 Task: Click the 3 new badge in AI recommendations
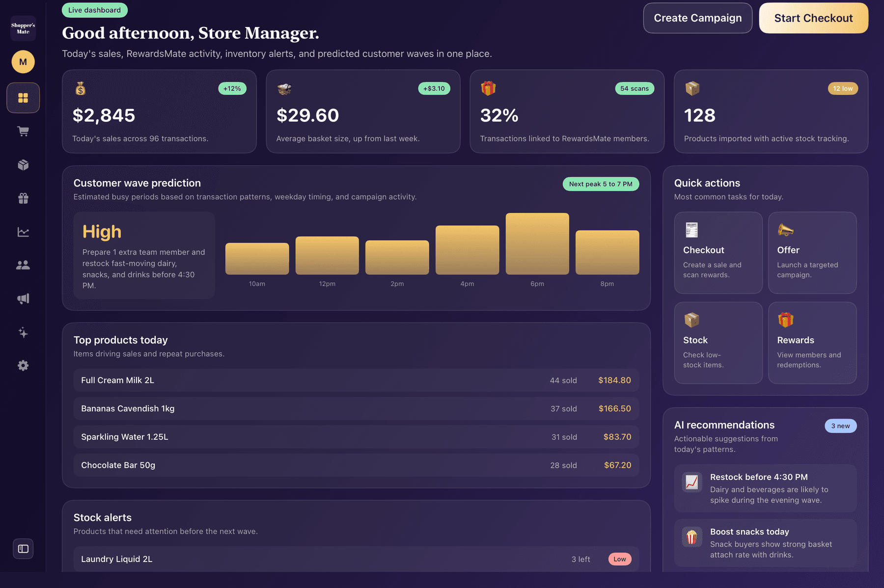[840, 426]
